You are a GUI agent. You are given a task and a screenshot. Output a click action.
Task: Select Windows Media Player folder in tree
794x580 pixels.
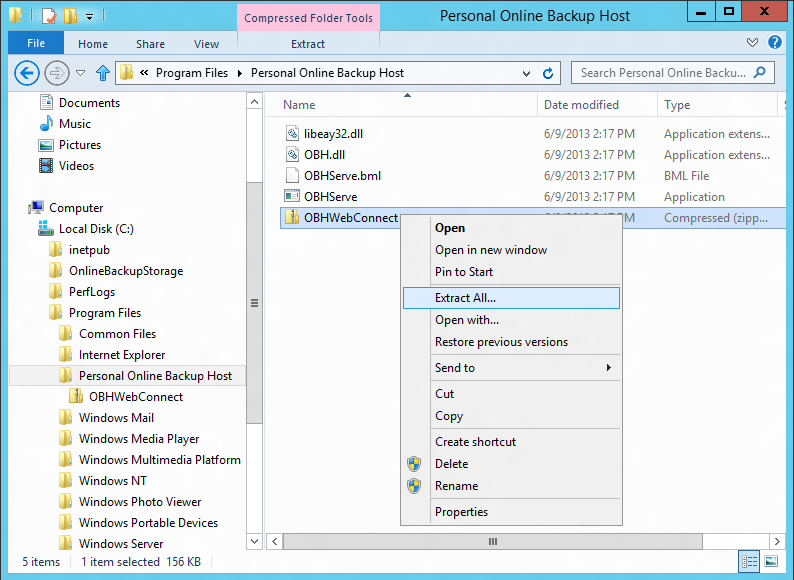pos(139,439)
